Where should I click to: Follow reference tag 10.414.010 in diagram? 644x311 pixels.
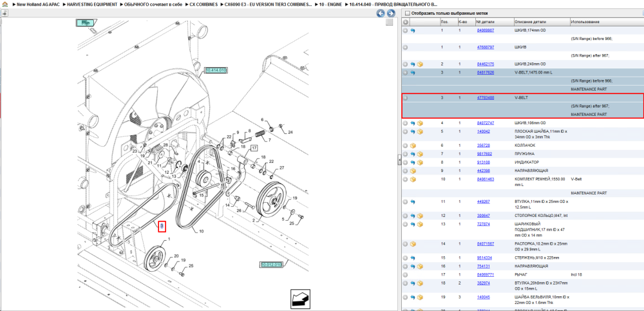coord(216,70)
